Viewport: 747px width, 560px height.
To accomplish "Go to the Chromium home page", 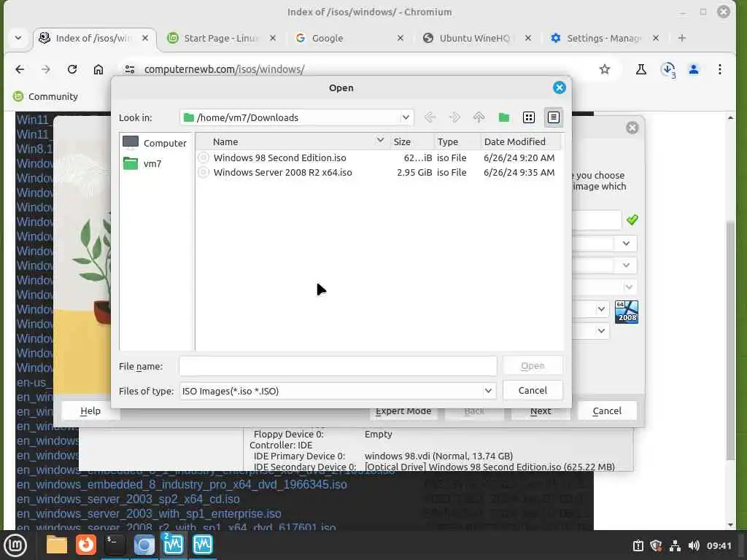I will pos(98,69).
